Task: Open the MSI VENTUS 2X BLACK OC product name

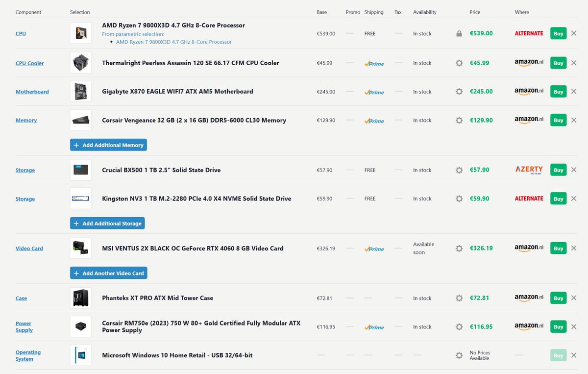Action: click(x=193, y=249)
